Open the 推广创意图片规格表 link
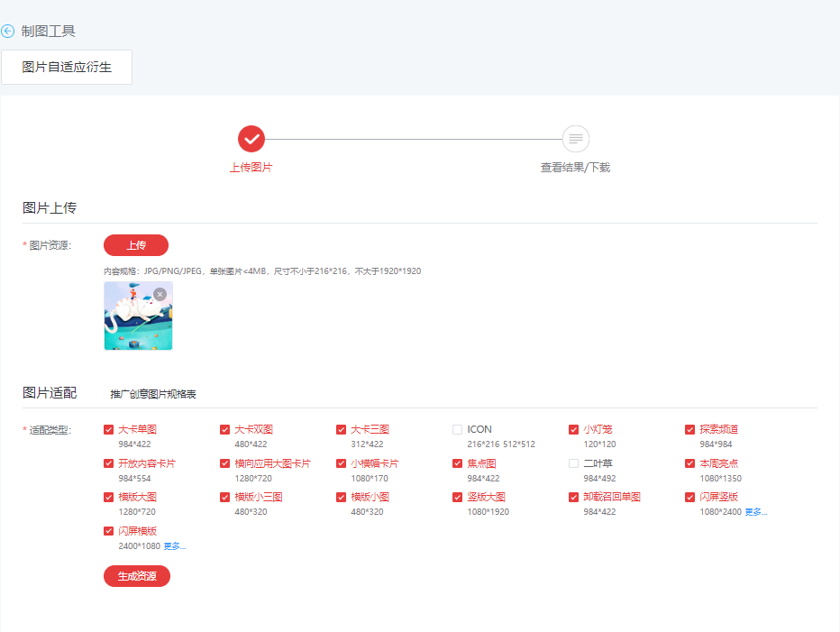Screen dimensions: 840x632 153,394
